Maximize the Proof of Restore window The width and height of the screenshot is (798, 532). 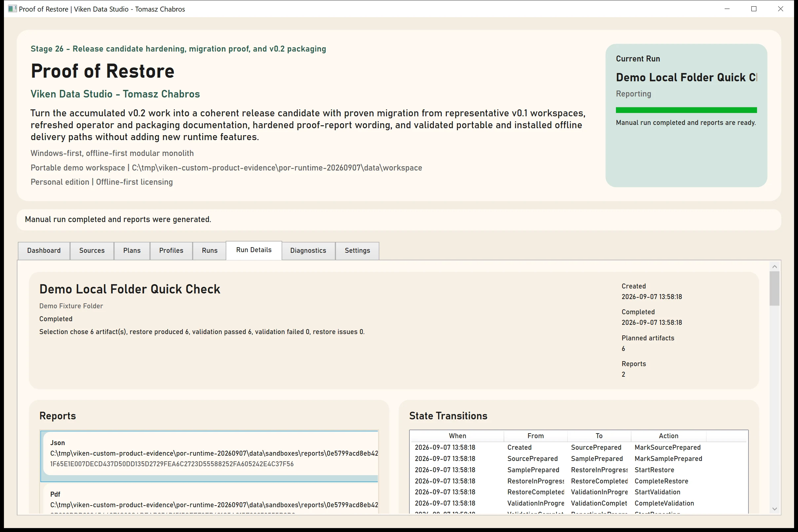click(754, 9)
